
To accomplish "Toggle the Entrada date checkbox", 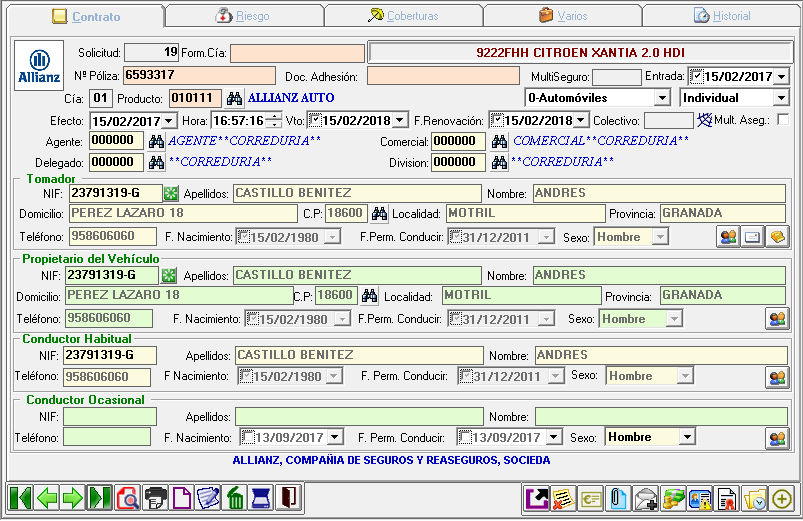I will click(696, 77).
